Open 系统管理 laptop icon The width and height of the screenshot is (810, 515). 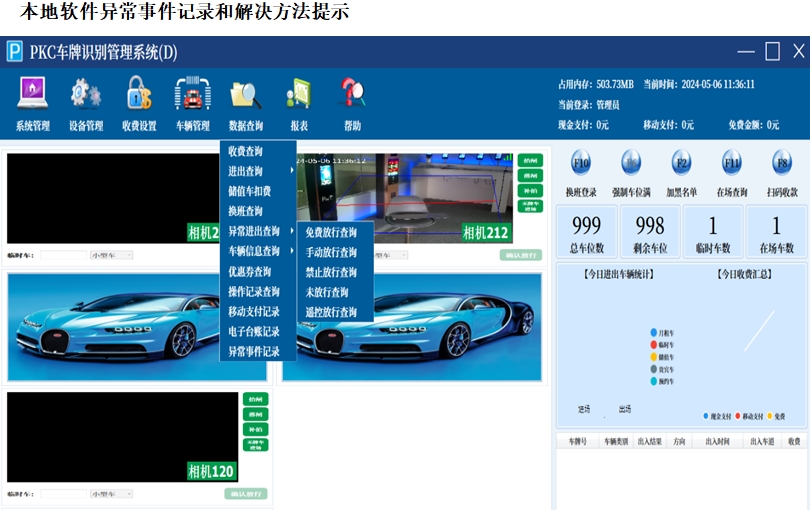pos(33,93)
